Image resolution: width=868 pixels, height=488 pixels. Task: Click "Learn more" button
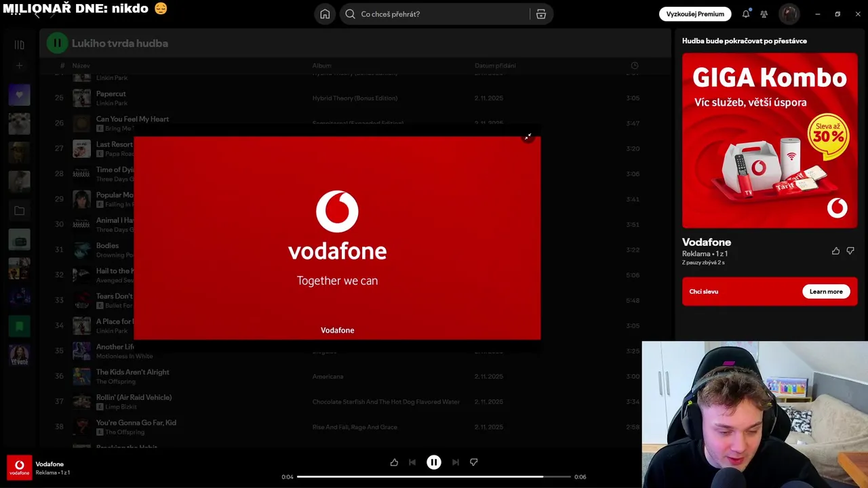click(826, 291)
